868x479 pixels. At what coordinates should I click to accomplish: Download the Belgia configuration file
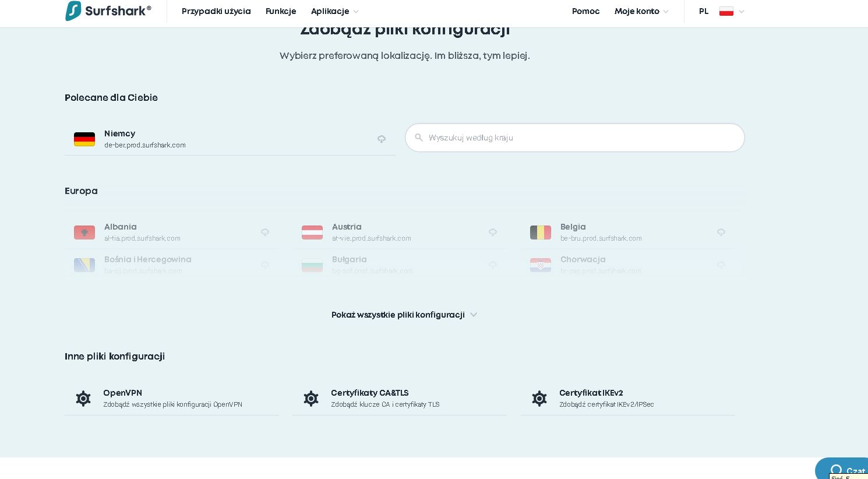(x=721, y=232)
